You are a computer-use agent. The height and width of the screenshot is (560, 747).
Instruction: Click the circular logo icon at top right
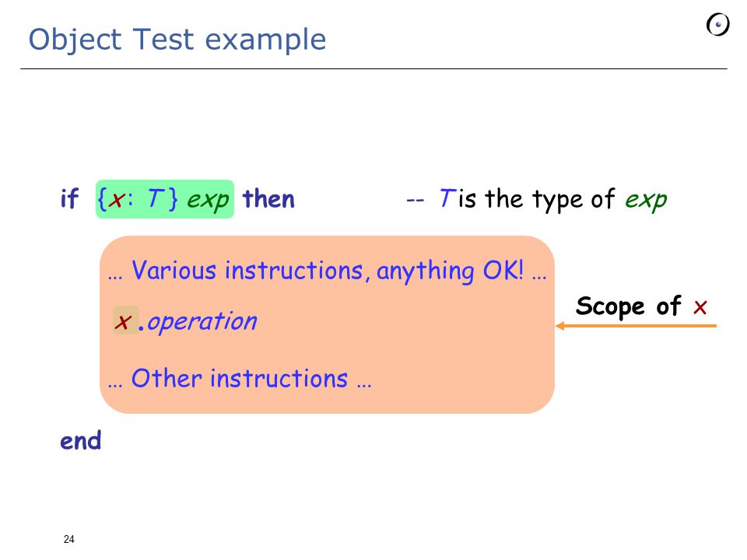click(x=717, y=24)
